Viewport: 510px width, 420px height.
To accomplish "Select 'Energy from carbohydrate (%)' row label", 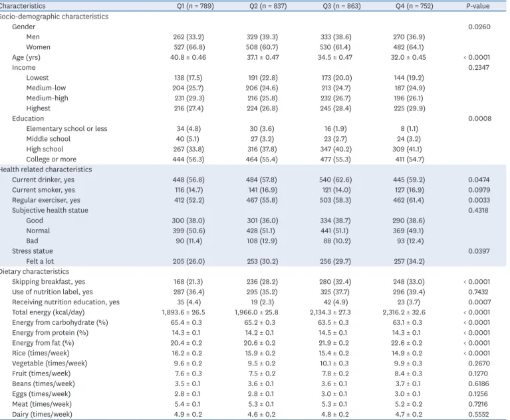I will tap(60, 323).
